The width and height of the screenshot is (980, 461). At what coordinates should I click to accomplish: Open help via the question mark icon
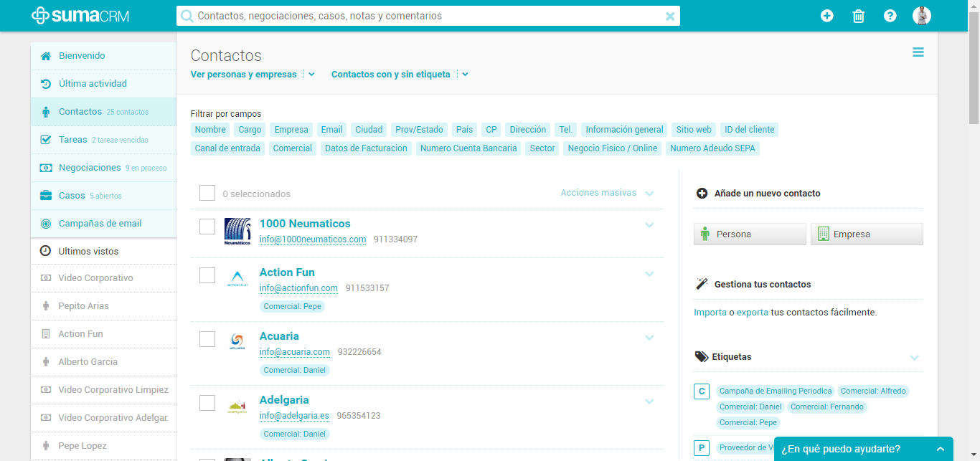pyautogui.click(x=890, y=15)
